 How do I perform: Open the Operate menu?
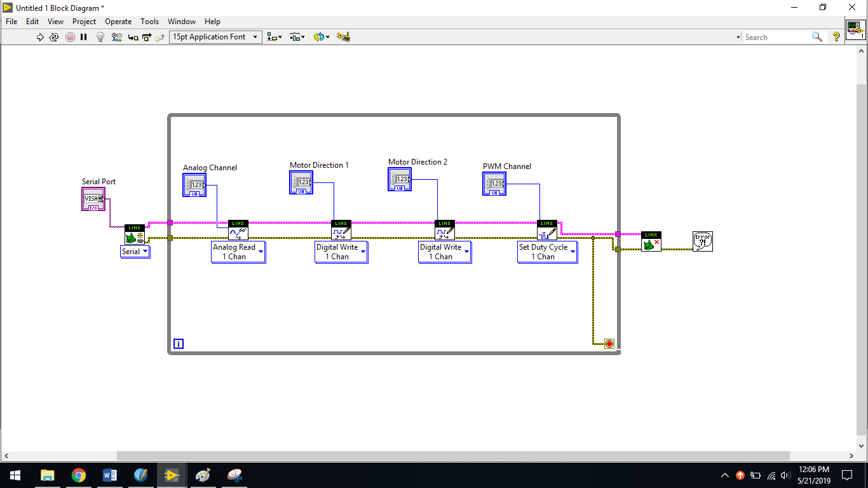tap(118, 21)
